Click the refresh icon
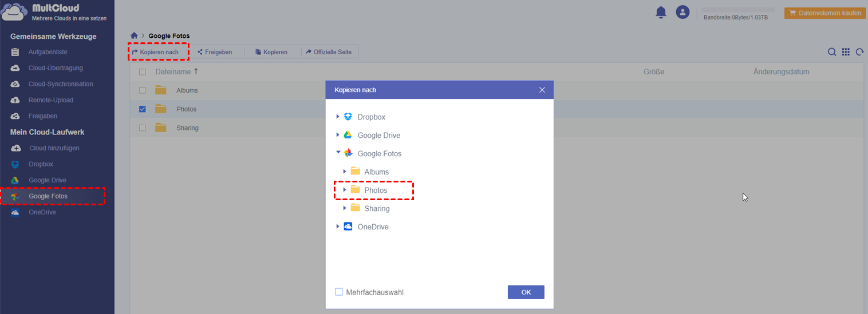 pos(859,52)
